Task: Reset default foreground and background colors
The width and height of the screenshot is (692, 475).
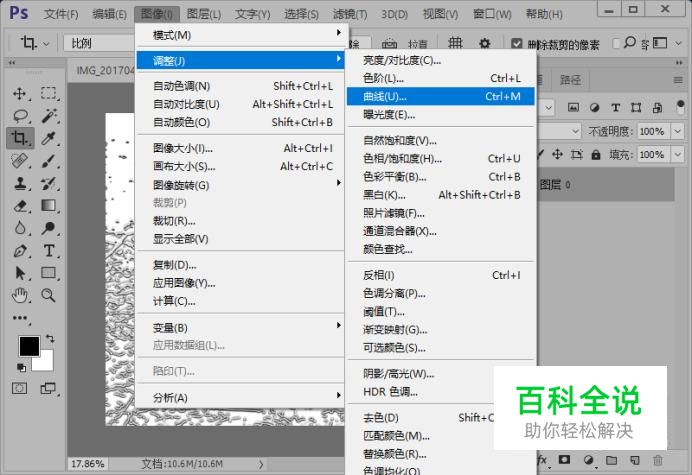Action: 21,367
